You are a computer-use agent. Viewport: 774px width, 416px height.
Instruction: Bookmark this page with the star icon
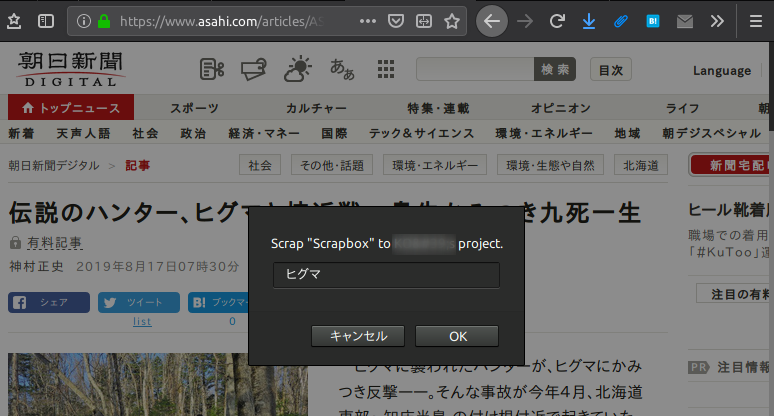pos(452,21)
